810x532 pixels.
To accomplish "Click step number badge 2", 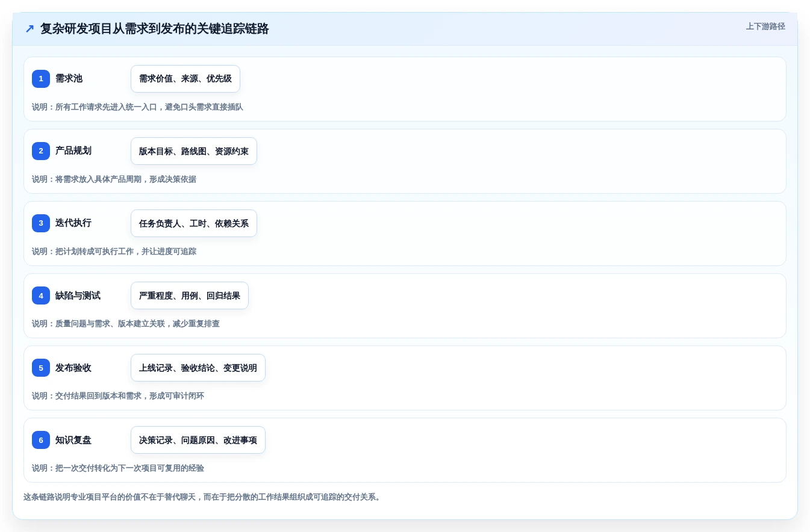I will (41, 151).
